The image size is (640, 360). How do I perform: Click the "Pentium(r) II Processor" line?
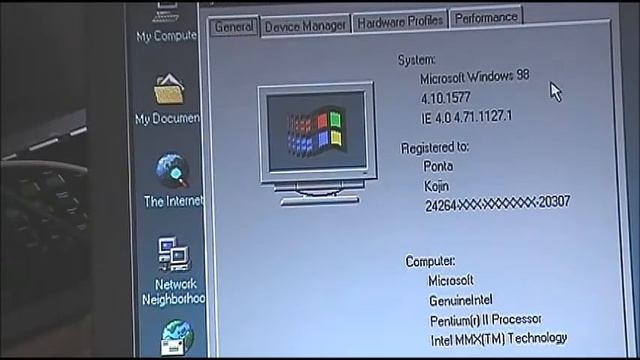486,320
